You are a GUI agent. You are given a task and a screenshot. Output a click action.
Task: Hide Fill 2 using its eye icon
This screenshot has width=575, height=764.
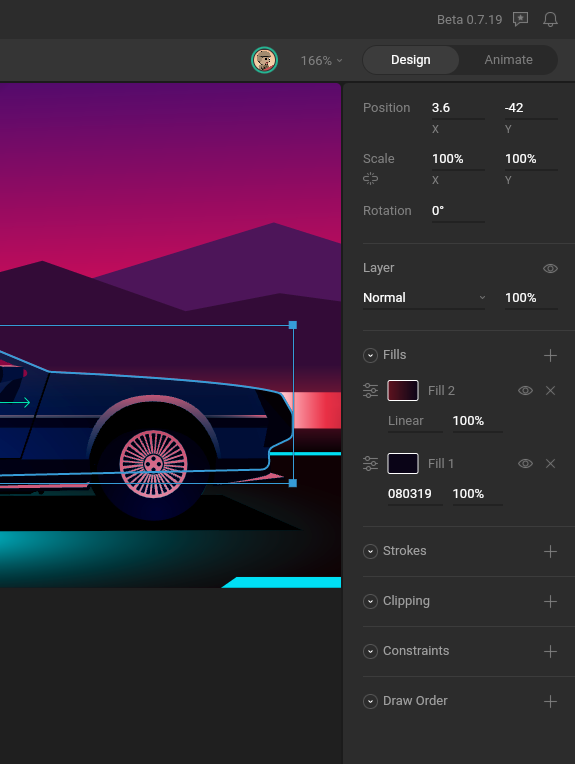(x=525, y=390)
